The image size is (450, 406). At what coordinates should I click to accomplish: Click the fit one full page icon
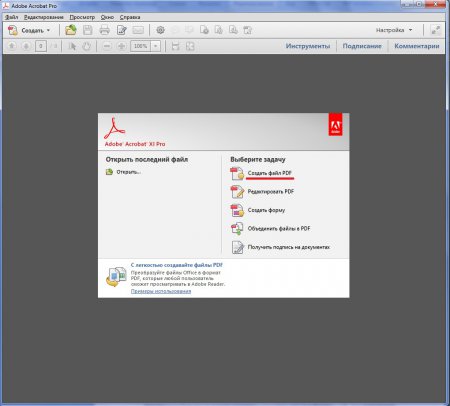(x=190, y=46)
